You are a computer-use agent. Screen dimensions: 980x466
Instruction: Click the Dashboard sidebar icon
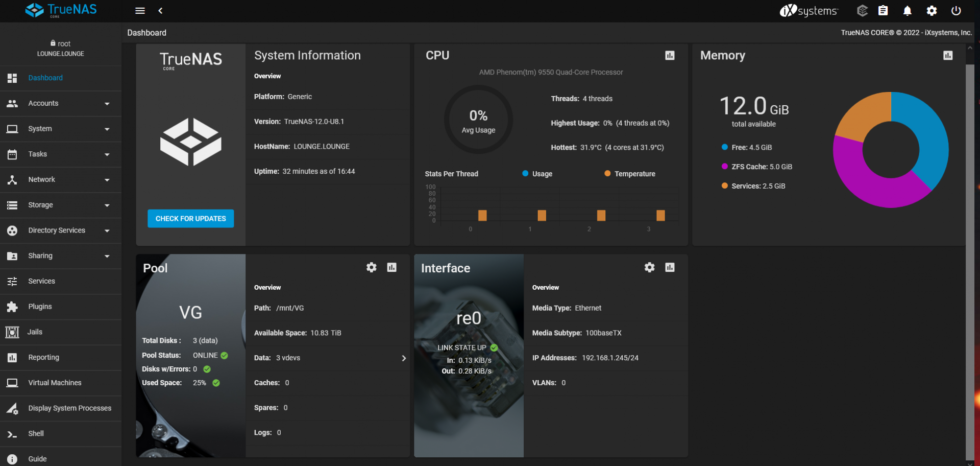pyautogui.click(x=12, y=78)
